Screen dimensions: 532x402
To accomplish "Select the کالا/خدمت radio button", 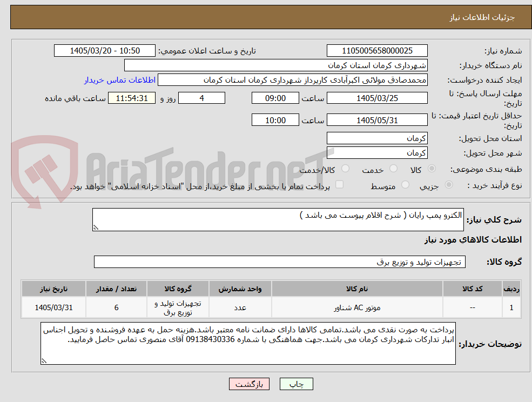I will pos(345,169).
